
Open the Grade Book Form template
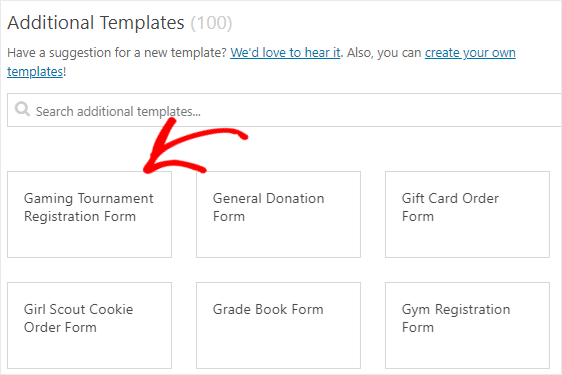278,326
